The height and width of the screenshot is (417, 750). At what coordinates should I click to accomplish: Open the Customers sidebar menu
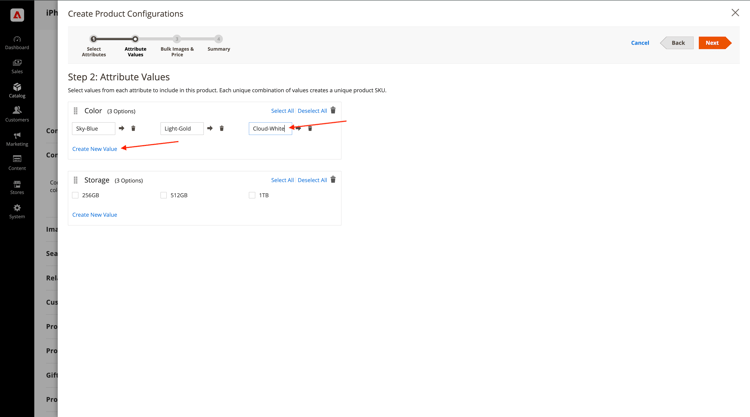pyautogui.click(x=17, y=114)
